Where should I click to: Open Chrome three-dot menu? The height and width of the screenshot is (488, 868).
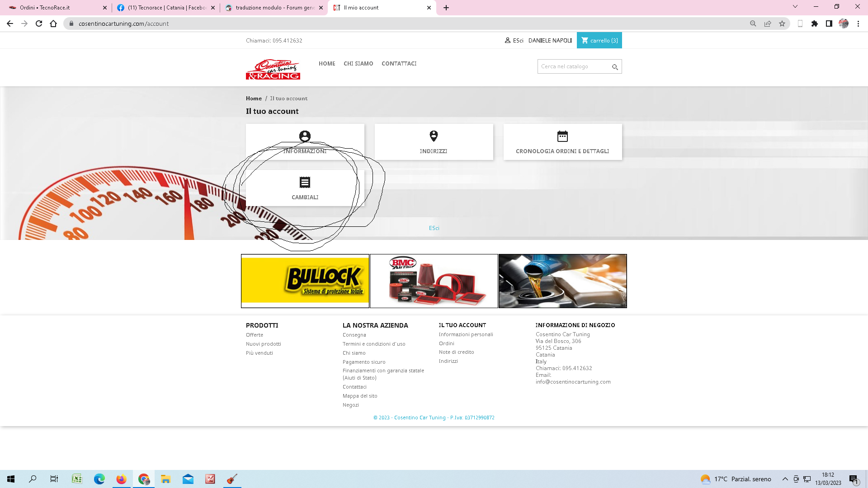click(x=858, y=23)
